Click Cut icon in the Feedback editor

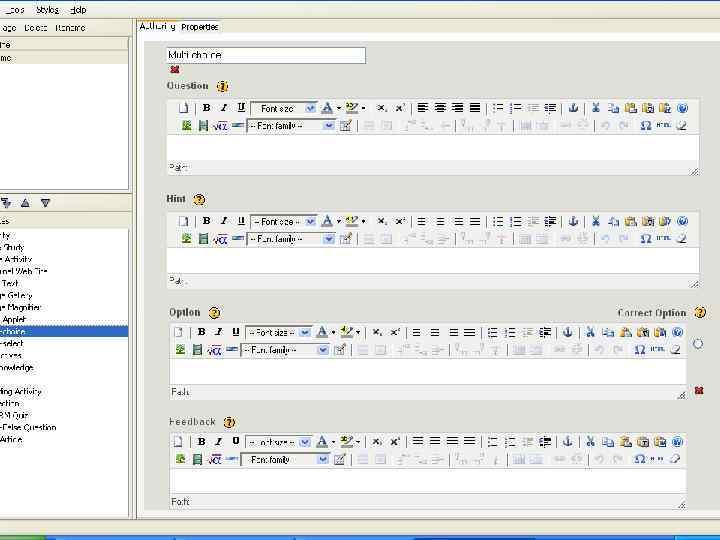pyautogui.click(x=591, y=442)
